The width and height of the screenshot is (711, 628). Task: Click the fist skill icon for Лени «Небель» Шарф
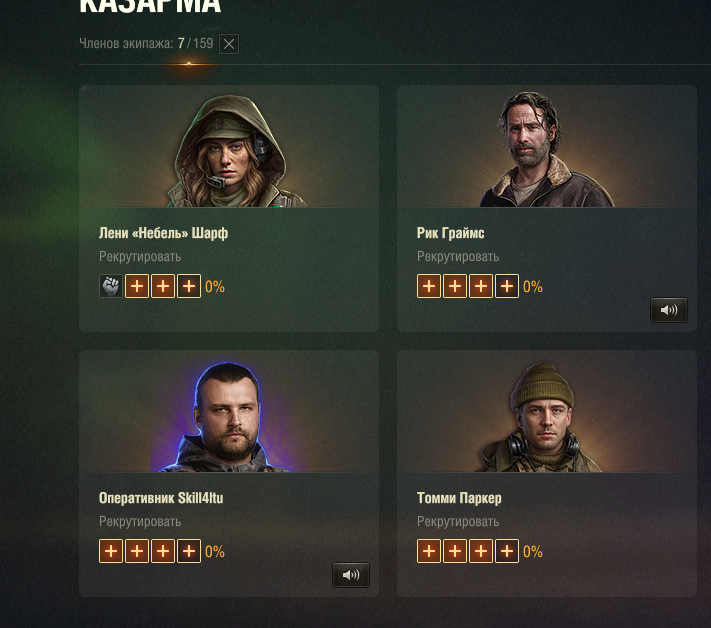(111, 286)
